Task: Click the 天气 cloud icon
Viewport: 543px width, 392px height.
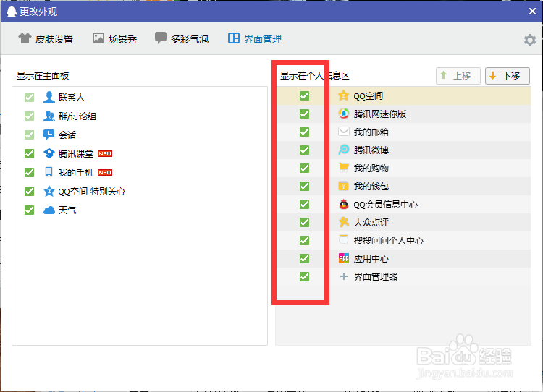Action: click(x=49, y=210)
